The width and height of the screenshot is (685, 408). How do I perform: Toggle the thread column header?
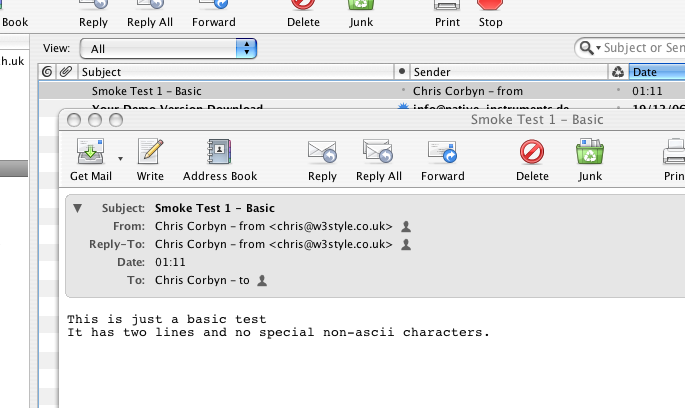tap(47, 72)
